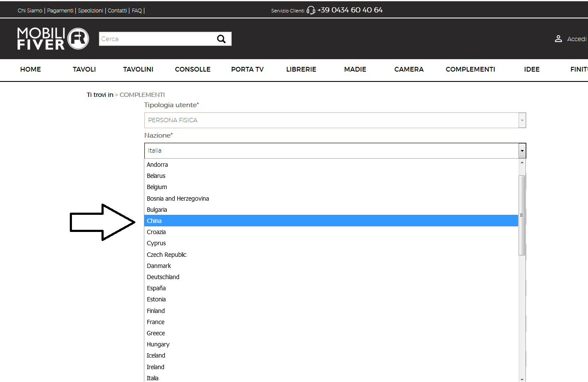Click the Accedi login link
The height and width of the screenshot is (382, 588).
coord(577,39)
